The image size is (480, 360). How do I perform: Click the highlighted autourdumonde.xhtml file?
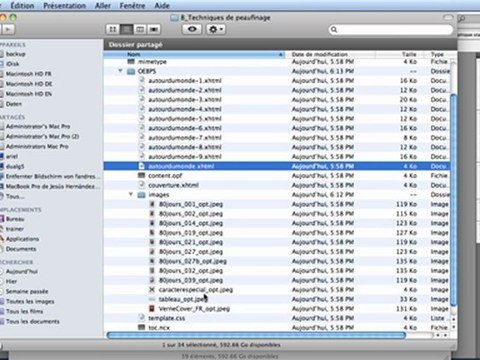(x=181, y=166)
